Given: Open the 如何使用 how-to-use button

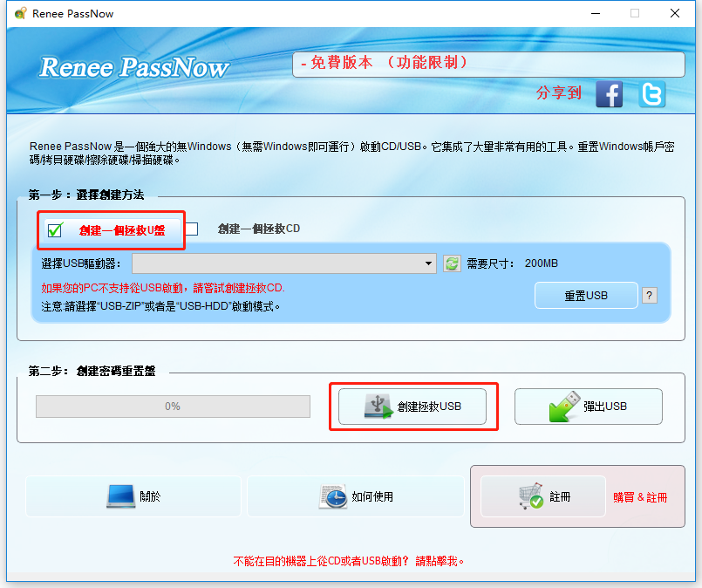Looking at the screenshot, I should pyautogui.click(x=356, y=496).
